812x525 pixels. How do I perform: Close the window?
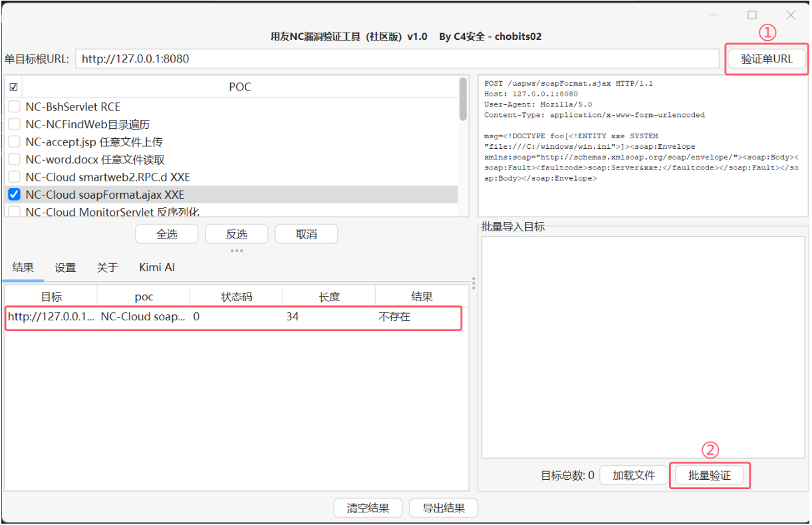[x=791, y=15]
